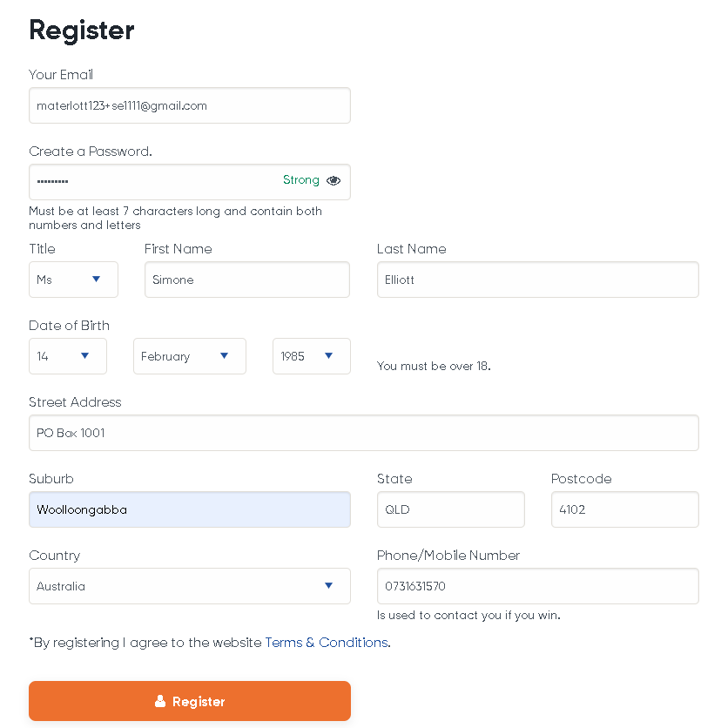Click the State field showing QLD
Screen dimensions: 721x728
(450, 509)
